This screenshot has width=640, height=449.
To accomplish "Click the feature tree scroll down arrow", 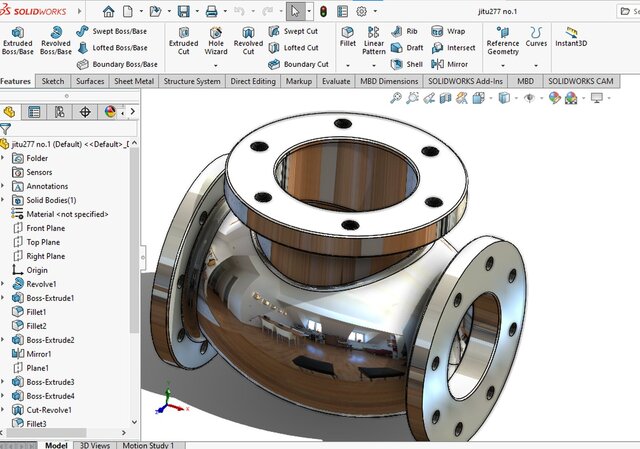I will (134, 422).
